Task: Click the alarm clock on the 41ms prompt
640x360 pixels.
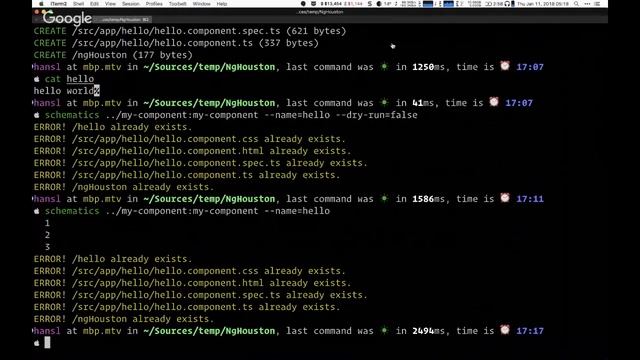Action: tap(494, 102)
